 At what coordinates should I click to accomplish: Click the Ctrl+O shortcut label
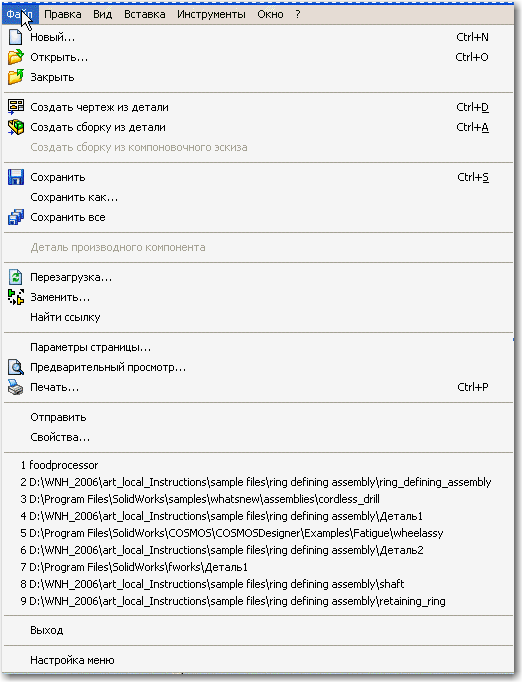pos(472,57)
